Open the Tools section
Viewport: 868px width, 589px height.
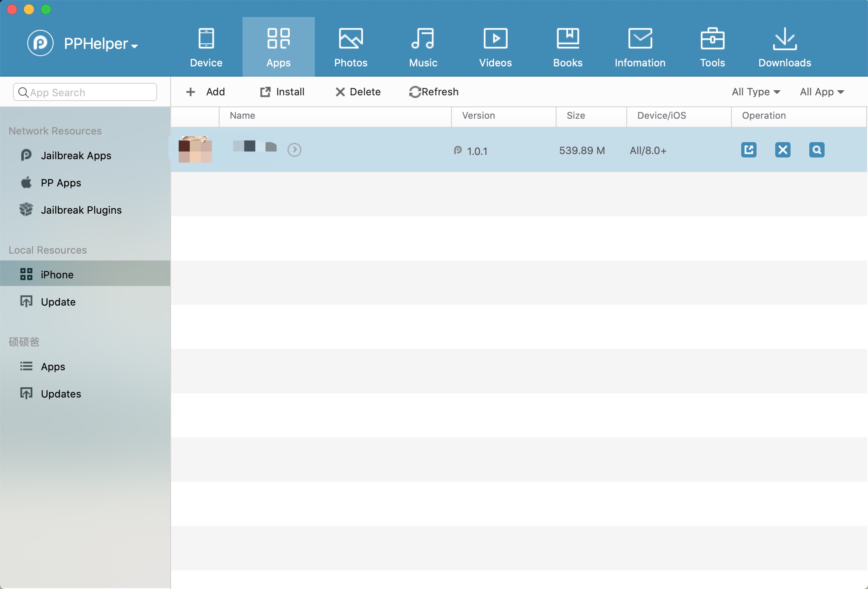click(712, 47)
